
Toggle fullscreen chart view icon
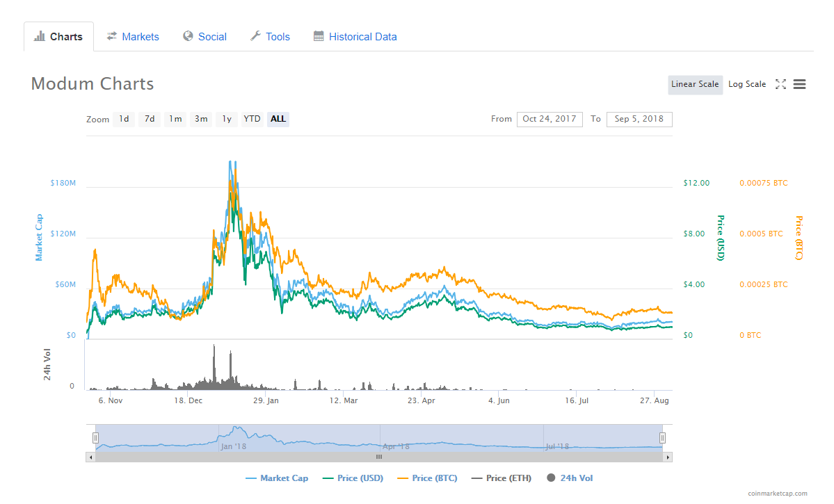780,84
